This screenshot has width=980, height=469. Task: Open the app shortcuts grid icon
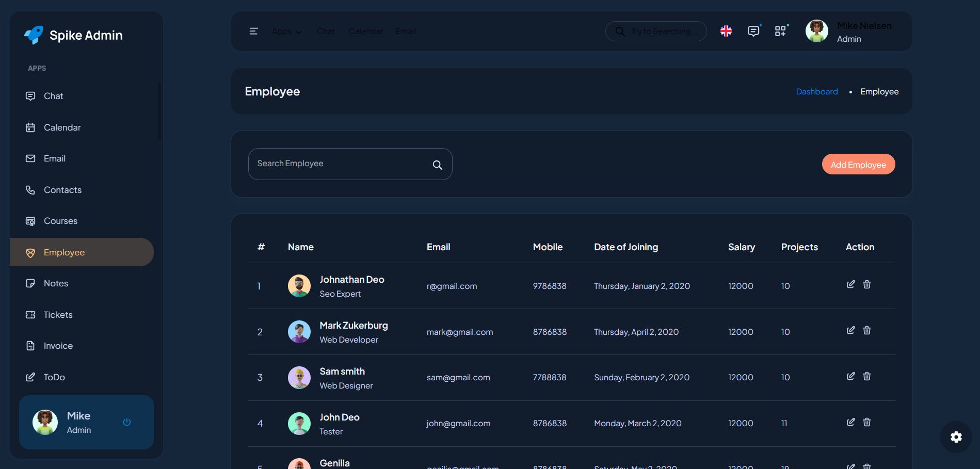tap(780, 31)
